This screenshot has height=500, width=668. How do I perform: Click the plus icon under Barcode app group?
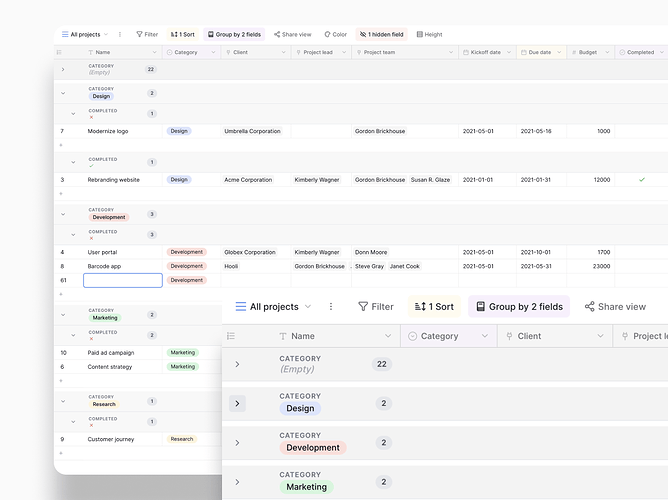pos(61,294)
